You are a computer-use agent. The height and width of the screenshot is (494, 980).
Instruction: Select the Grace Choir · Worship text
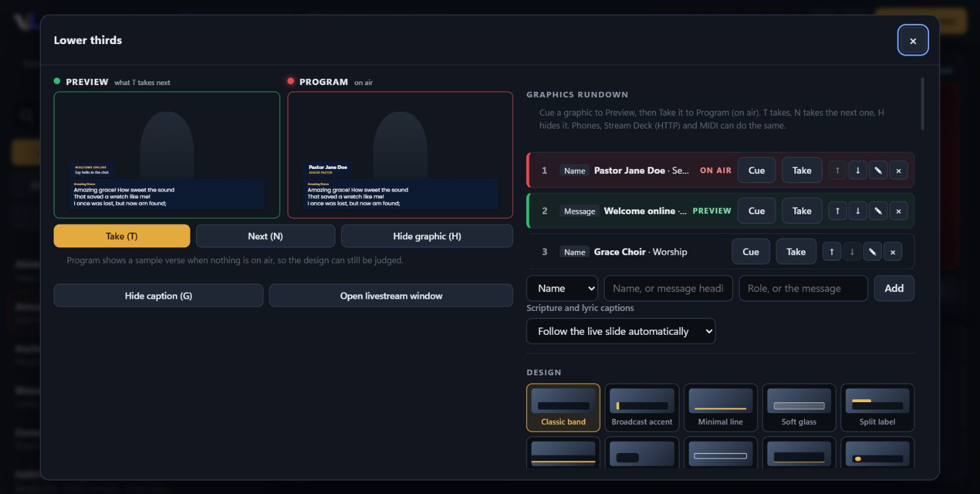(640, 252)
